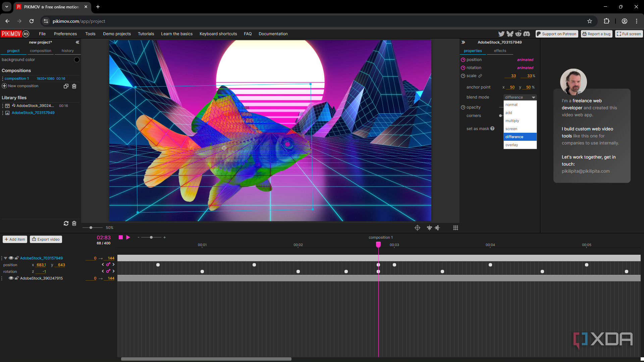
Task: Click duplicate composition icon
Action: (x=66, y=86)
